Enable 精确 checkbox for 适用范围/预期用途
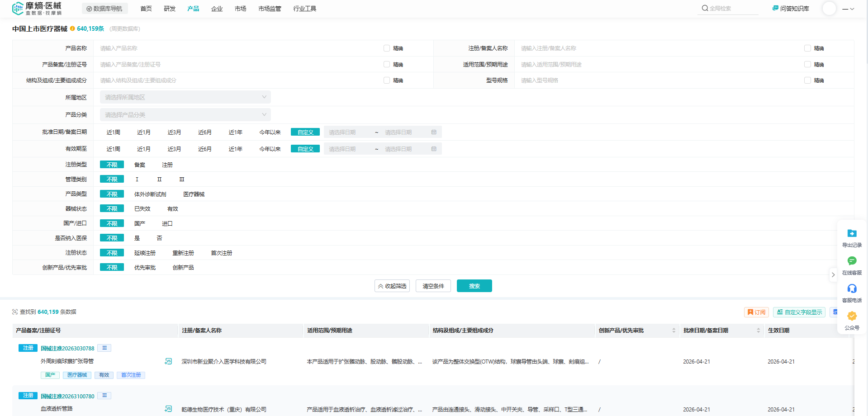The height and width of the screenshot is (416, 868). coord(807,64)
